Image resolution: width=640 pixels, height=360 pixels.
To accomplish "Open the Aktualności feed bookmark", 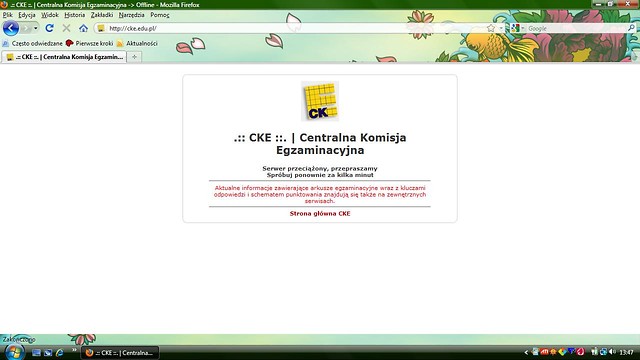I will click(x=137, y=43).
